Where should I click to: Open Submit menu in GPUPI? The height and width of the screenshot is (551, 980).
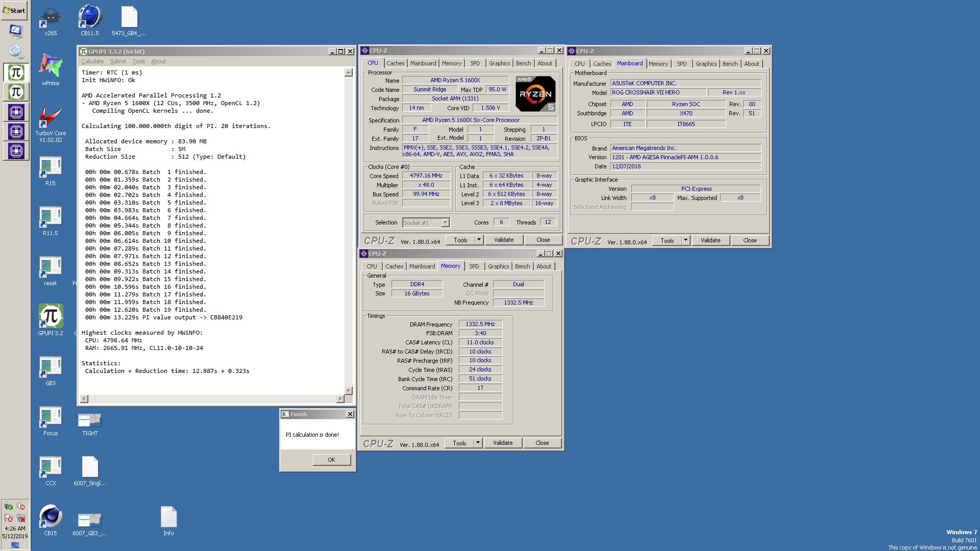coord(118,61)
